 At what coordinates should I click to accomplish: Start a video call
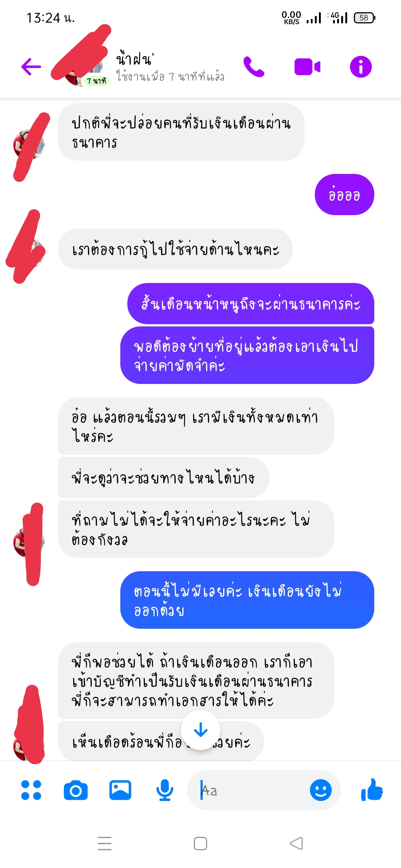[x=307, y=67]
